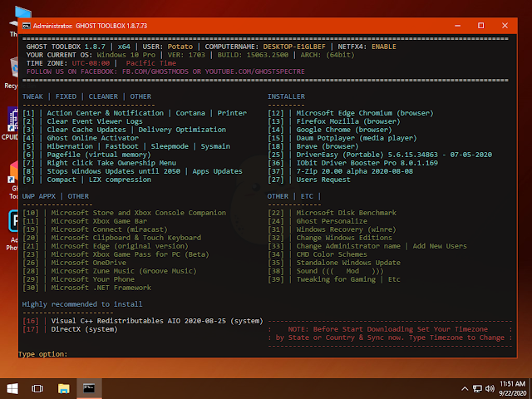
Task: Minimize the GHOST TOOLBOX window
Action: (458, 26)
